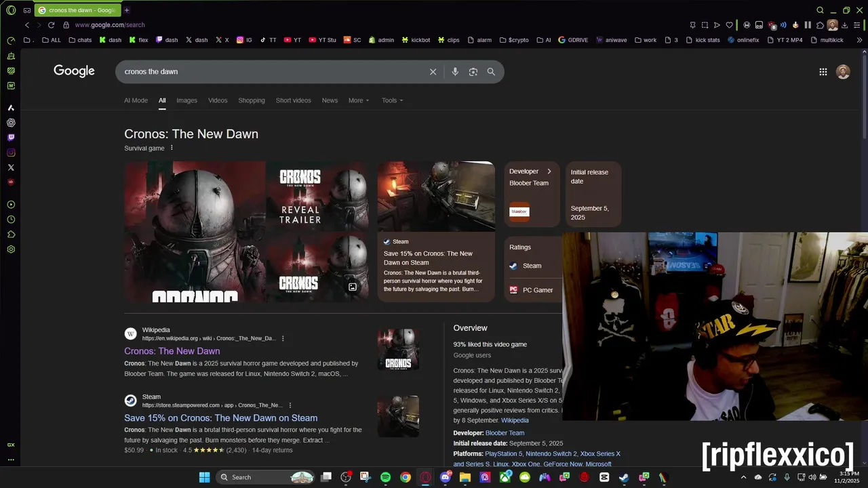Open the Bloober Team developer link
The height and width of the screenshot is (488, 868).
pos(505,433)
